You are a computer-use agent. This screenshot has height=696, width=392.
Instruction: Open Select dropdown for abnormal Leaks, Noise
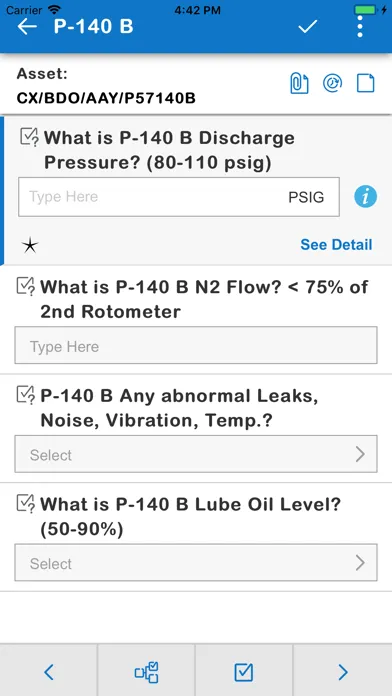(196, 454)
